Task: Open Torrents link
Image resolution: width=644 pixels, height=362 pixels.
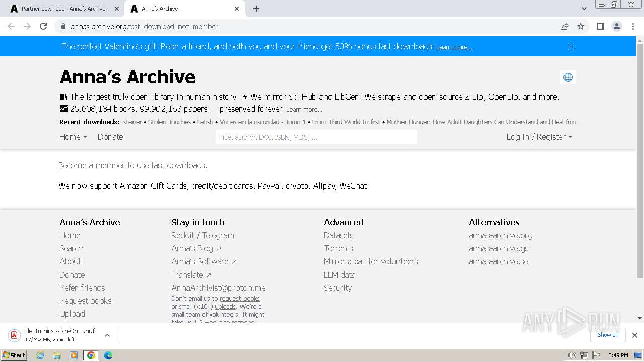Action: click(x=338, y=248)
